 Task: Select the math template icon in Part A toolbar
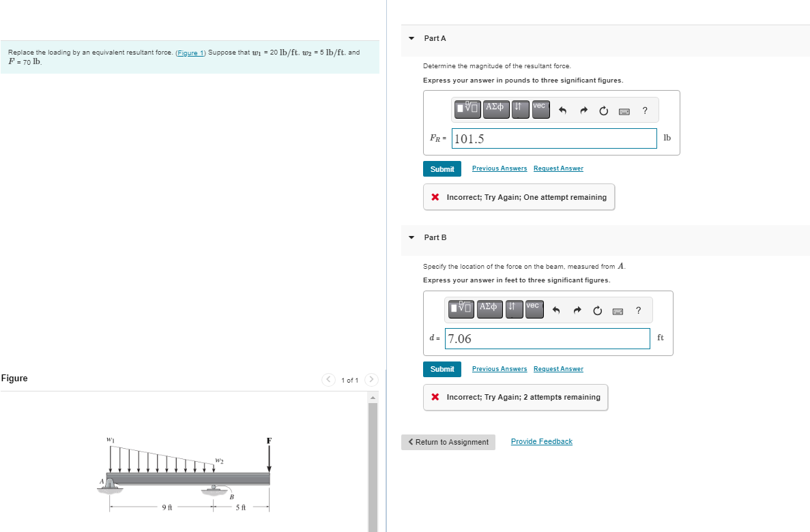(x=467, y=109)
